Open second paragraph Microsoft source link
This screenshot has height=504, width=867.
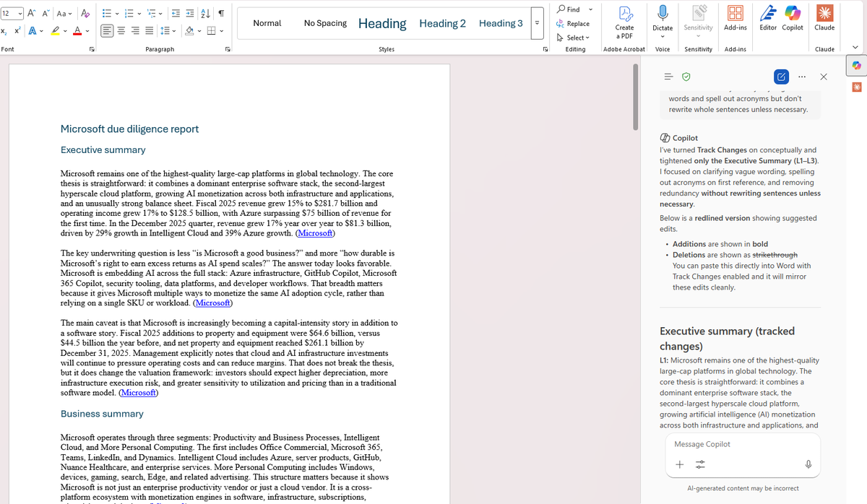coord(214,303)
